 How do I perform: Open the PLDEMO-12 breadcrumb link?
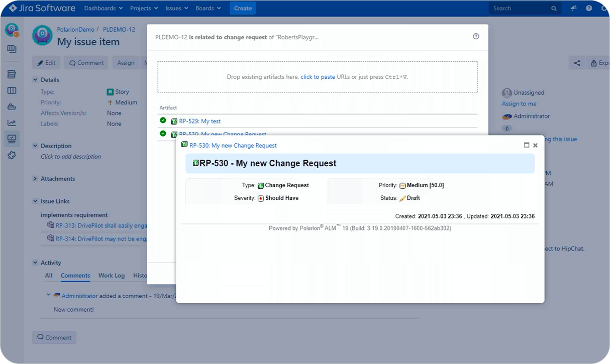(119, 30)
